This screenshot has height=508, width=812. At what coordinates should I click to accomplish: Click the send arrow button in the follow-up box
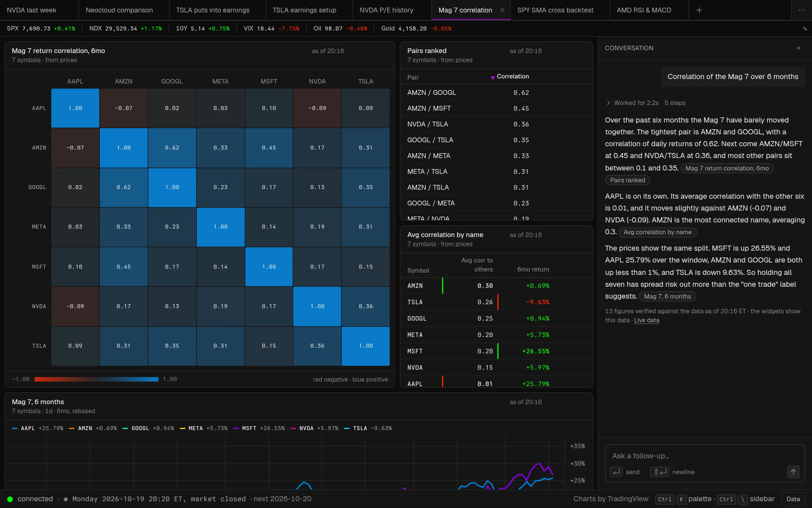793,472
